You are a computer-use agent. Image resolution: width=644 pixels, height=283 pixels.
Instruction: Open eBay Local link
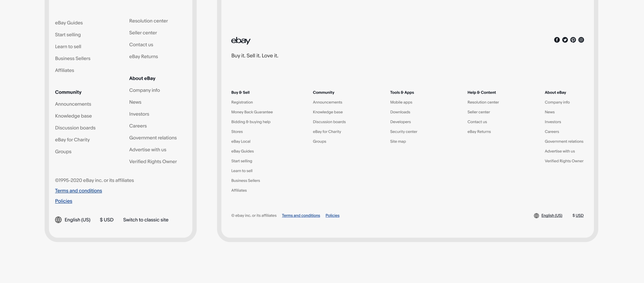pyautogui.click(x=241, y=141)
